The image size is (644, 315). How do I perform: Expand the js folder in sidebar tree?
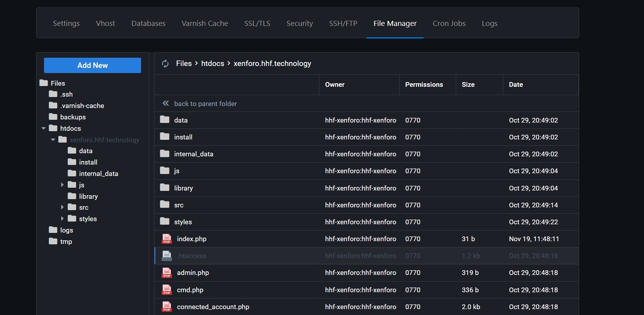[62, 185]
